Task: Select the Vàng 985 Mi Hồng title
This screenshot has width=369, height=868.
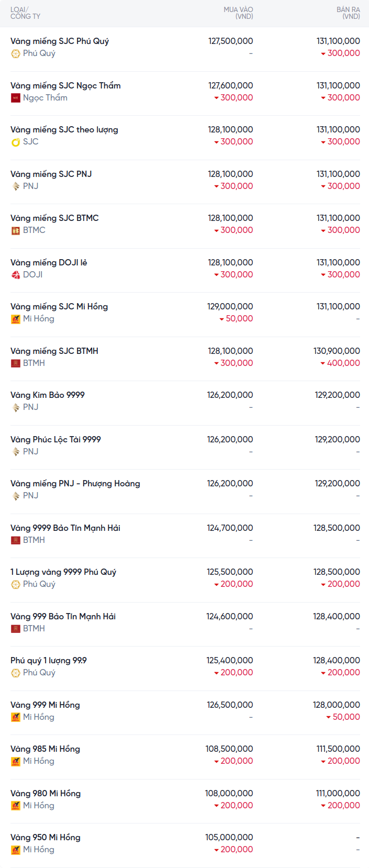Action: [x=45, y=749]
